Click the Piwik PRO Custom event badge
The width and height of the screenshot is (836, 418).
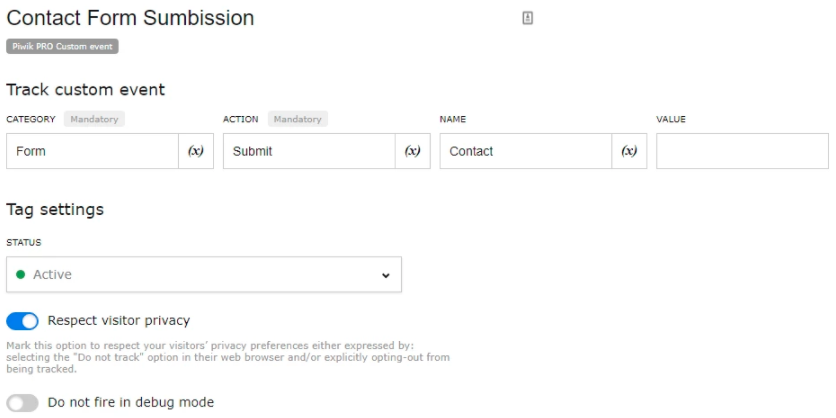pyautogui.click(x=62, y=46)
